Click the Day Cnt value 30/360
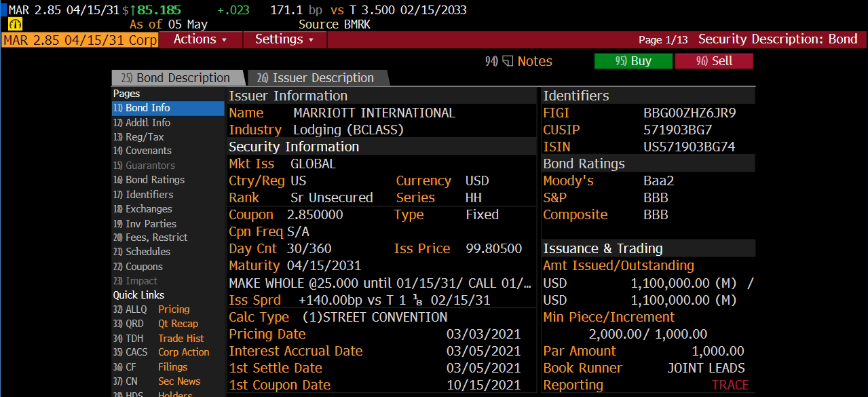 [309, 249]
